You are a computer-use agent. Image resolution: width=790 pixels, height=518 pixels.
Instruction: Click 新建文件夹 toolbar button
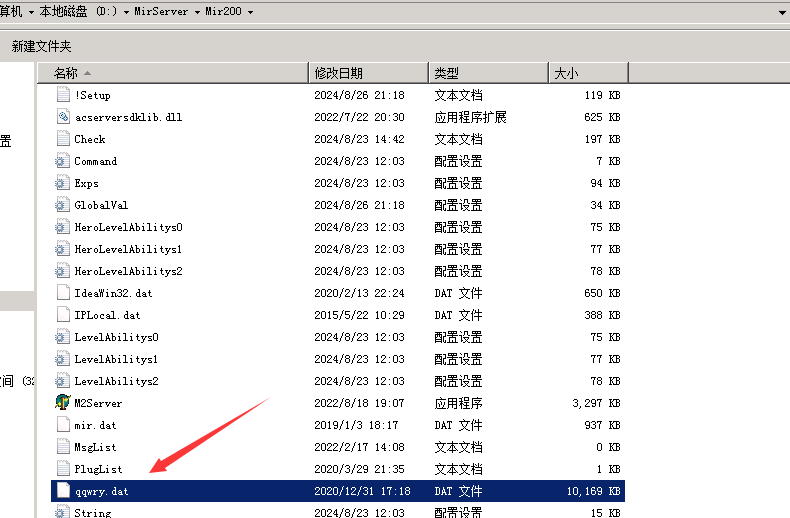point(42,46)
